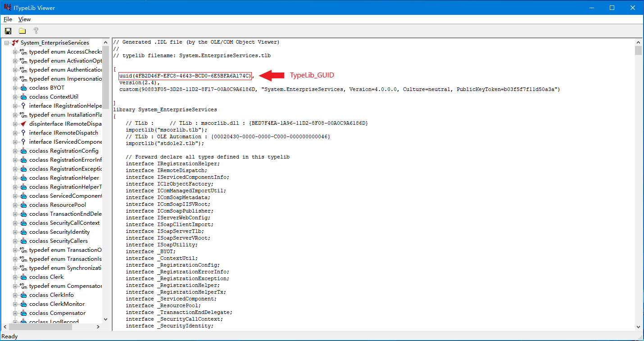Open the File menu
644x341 pixels.
(8, 19)
